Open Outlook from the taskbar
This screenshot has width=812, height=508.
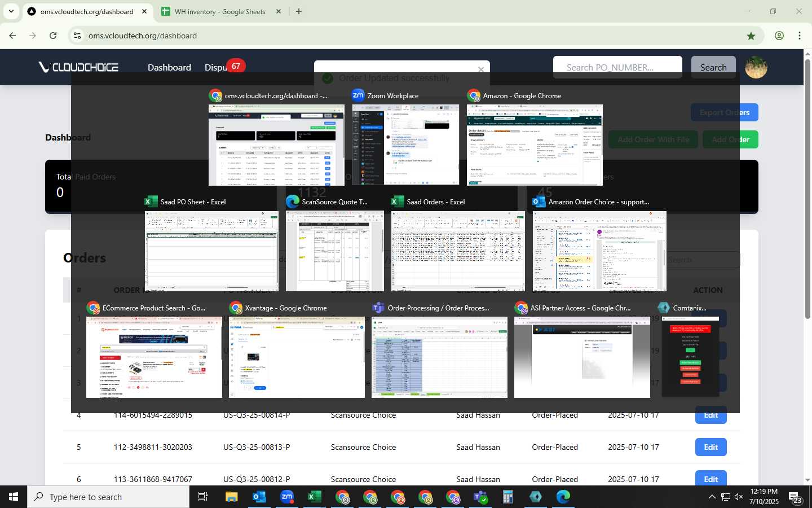pyautogui.click(x=259, y=497)
